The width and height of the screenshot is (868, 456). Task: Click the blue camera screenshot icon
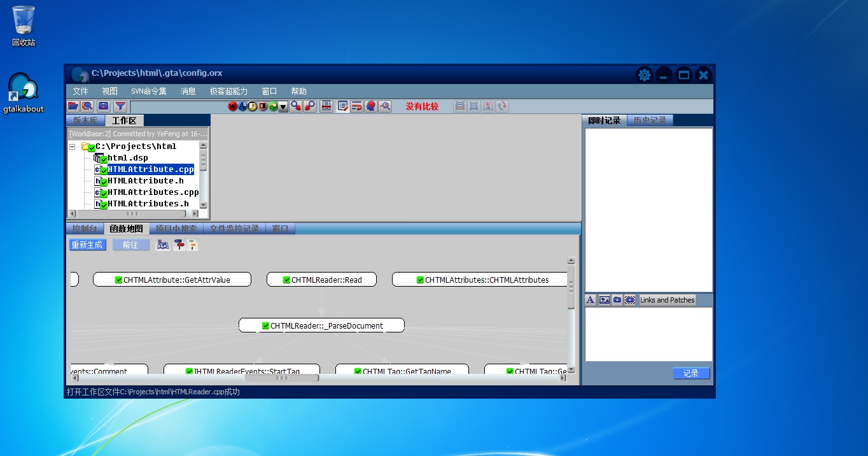click(x=617, y=300)
